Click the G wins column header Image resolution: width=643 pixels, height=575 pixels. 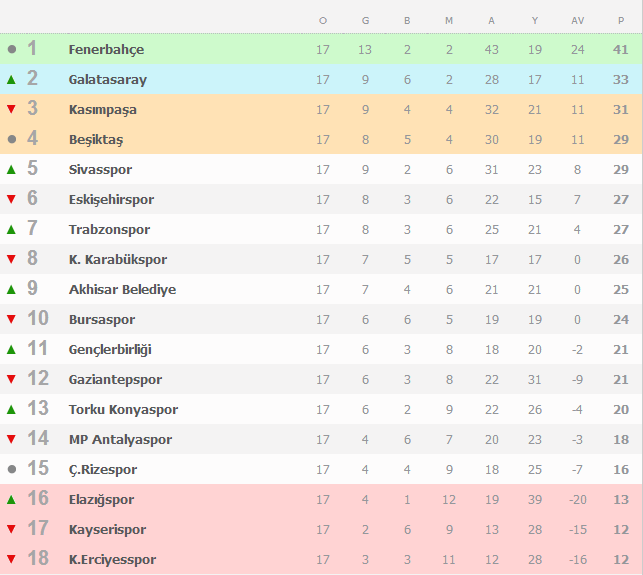pos(365,21)
